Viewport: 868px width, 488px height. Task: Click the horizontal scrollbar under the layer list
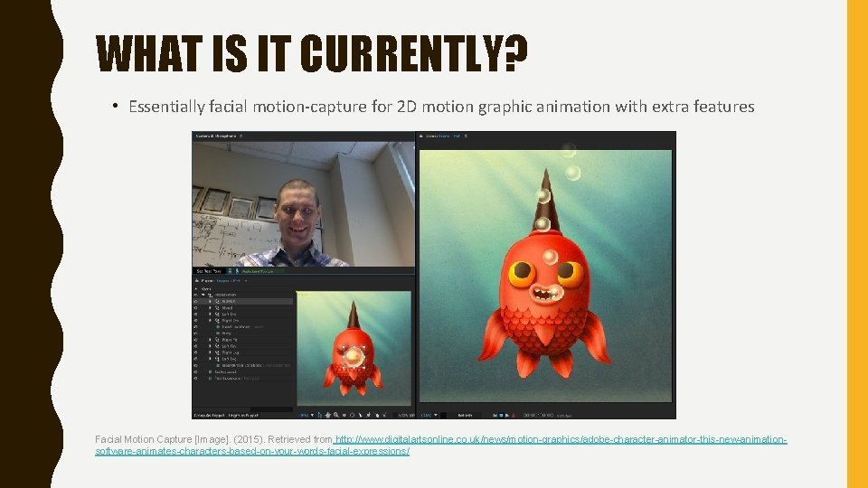point(242,409)
